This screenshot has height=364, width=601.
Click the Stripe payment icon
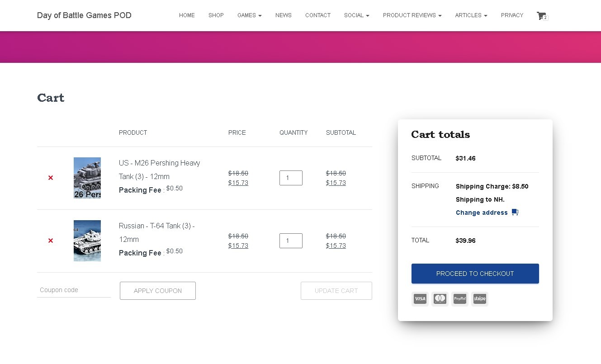point(480,299)
